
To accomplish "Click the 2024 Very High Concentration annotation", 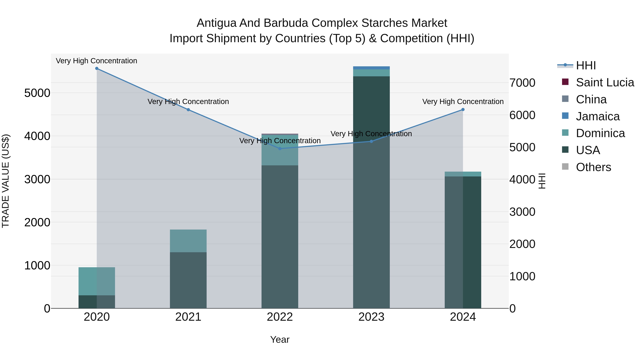I will coord(463,102).
